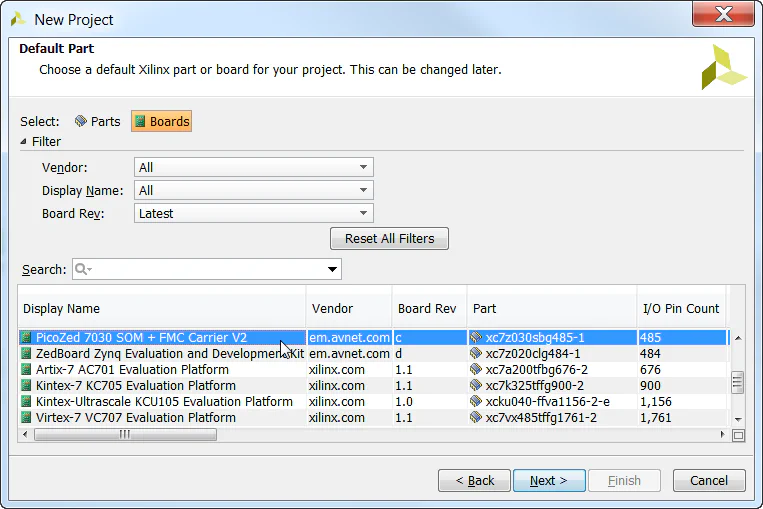Click the chip icon beside xcku040-ffva1156-2-e
This screenshot has width=763, height=509.
tap(476, 401)
